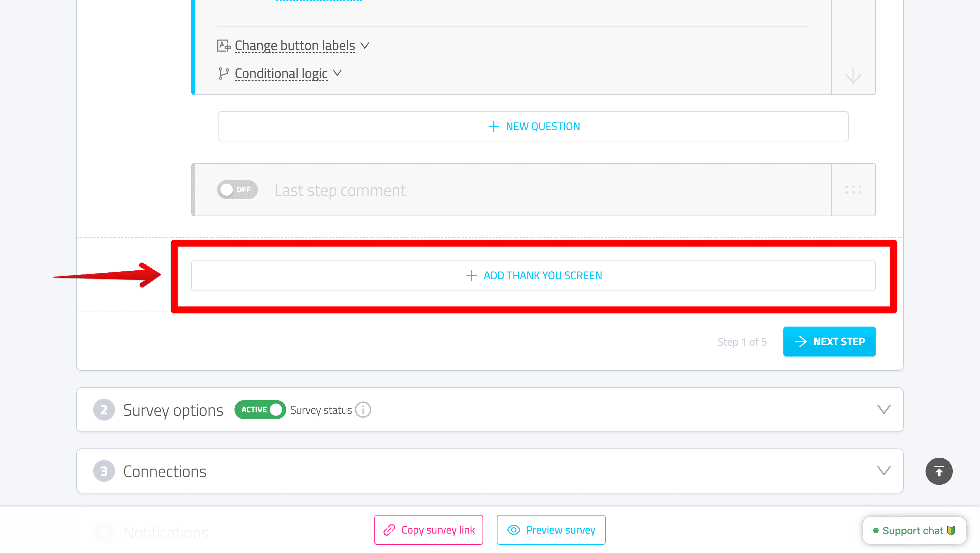Click the drag handle on Last step comment
This screenshot has height=553, width=980.
(x=853, y=189)
